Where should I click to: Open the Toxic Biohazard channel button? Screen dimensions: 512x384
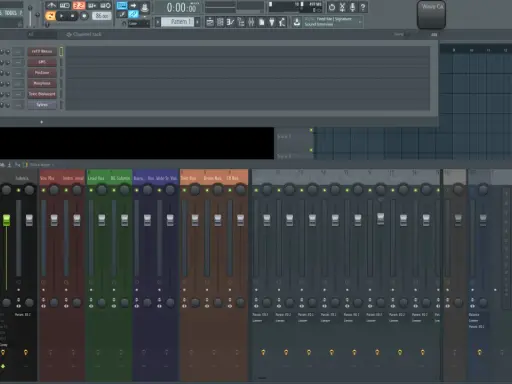point(42,94)
